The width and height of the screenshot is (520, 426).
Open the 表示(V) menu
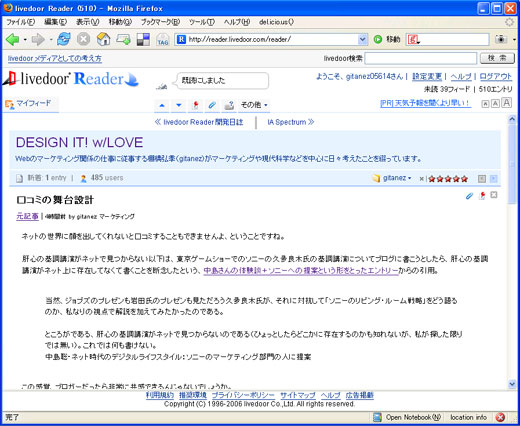(88, 22)
